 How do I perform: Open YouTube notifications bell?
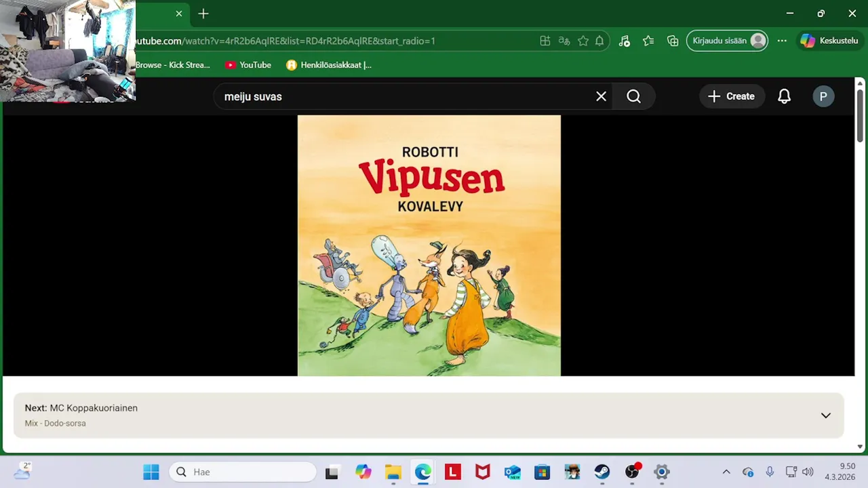pyautogui.click(x=784, y=96)
